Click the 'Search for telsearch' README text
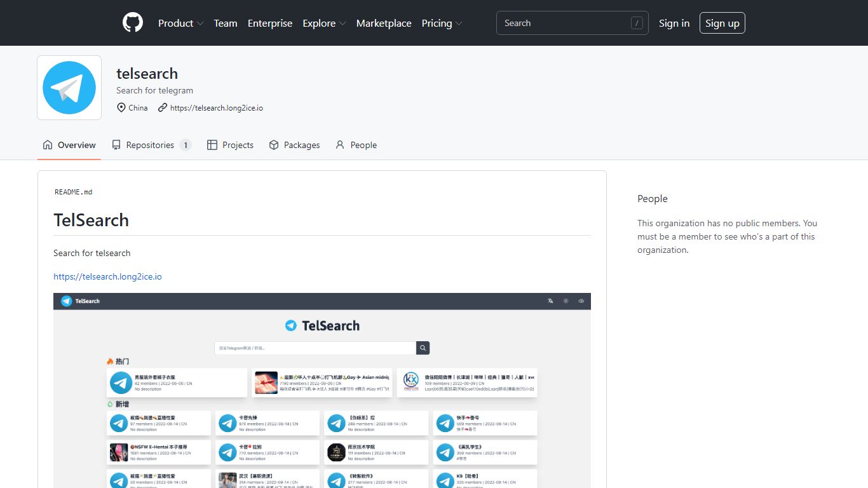 [92, 253]
